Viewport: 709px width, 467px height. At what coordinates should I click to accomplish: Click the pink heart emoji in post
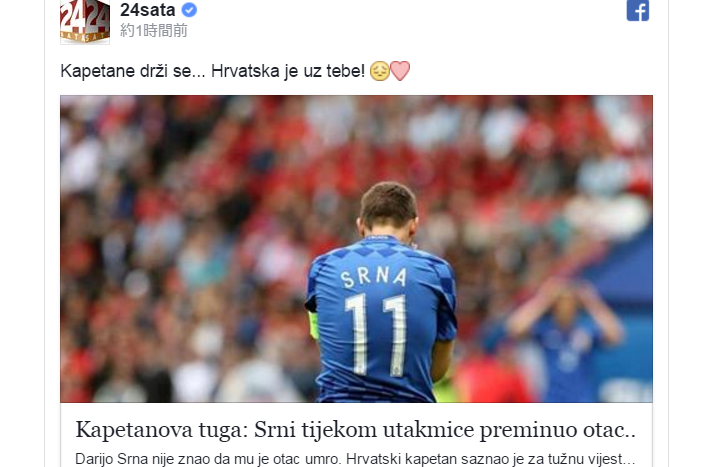(400, 71)
